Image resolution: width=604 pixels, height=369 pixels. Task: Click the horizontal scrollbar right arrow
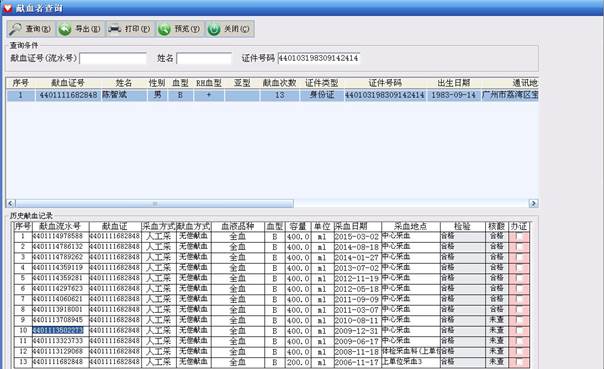[534, 203]
